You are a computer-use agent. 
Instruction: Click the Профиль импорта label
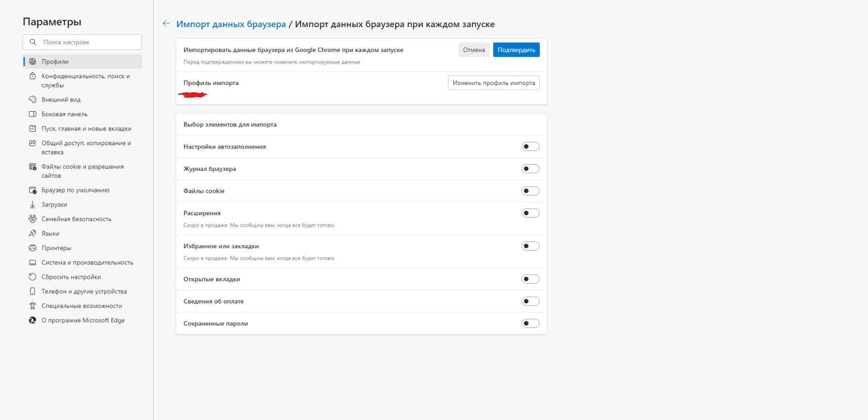tap(211, 83)
